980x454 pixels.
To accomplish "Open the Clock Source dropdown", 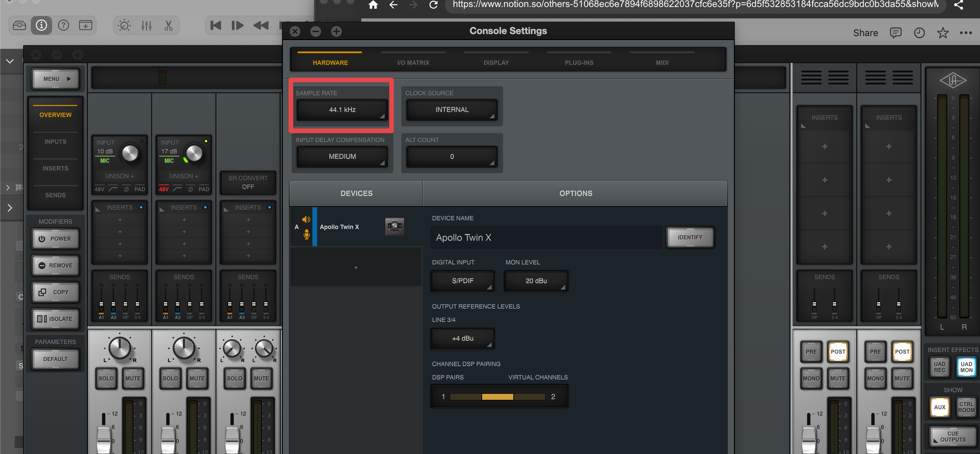I will (x=452, y=110).
